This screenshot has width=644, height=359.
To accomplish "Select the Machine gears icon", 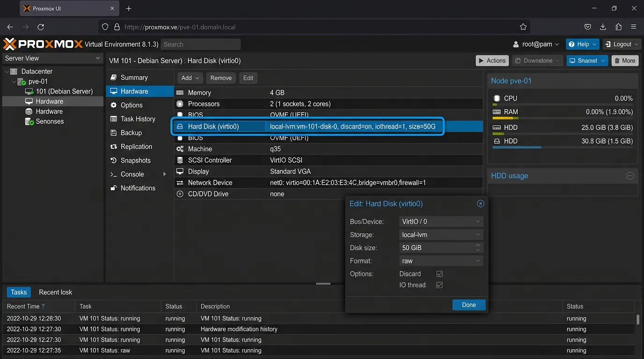I will 180,149.
